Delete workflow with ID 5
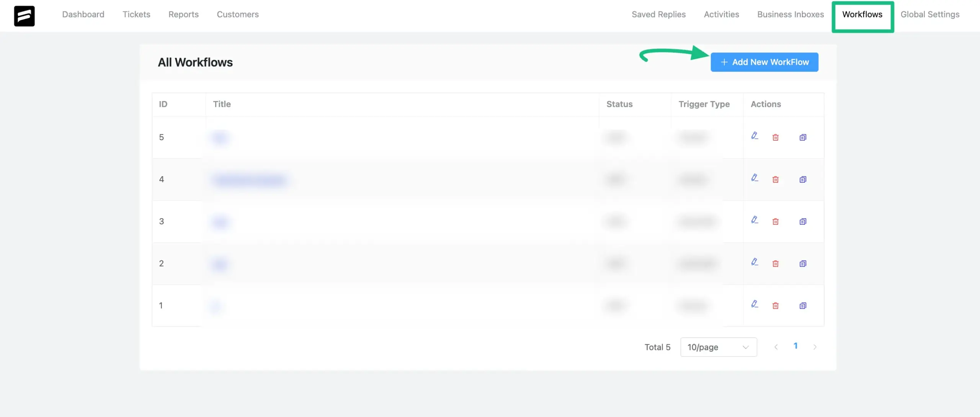 [775, 137]
